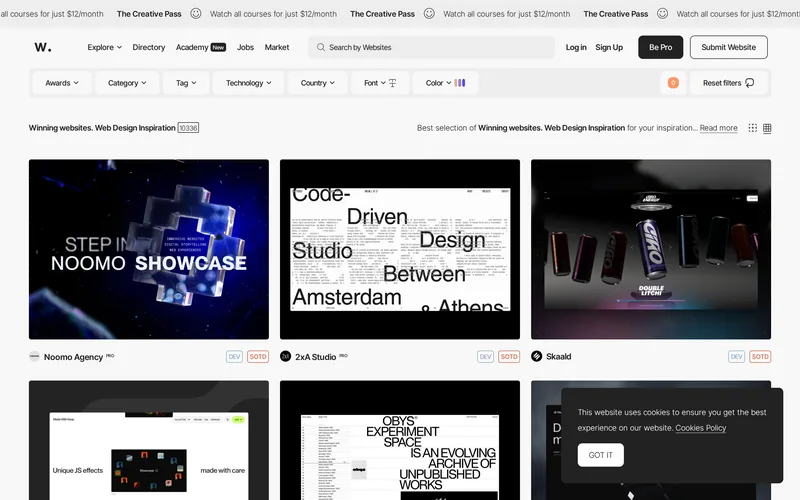Open the Noomo Showcase thumbnail
This screenshot has height=500, width=800.
click(x=148, y=249)
